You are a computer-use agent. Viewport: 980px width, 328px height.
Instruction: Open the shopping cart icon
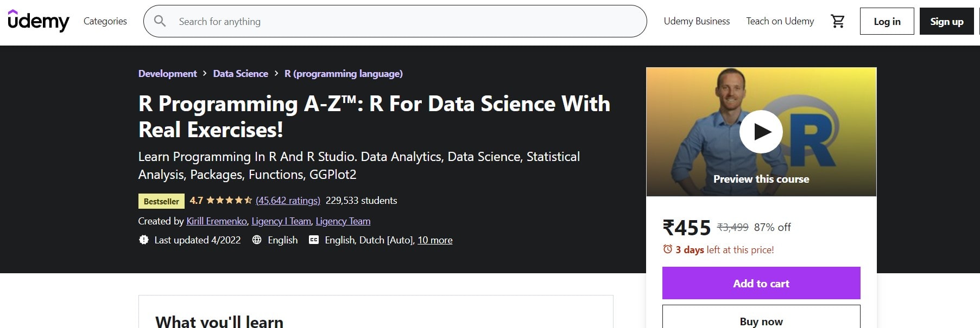tap(837, 21)
